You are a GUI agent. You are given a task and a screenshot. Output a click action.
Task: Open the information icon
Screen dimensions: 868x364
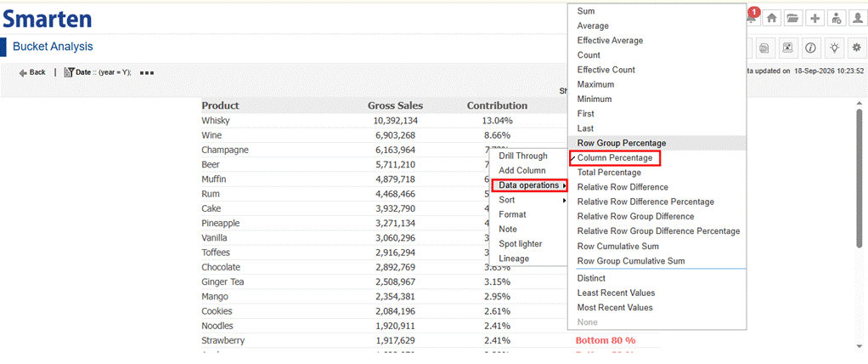[811, 48]
